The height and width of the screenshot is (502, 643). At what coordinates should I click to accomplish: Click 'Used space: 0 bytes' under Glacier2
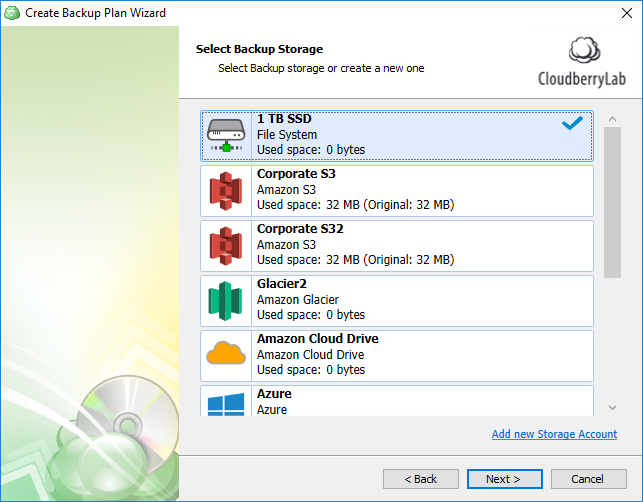click(311, 315)
